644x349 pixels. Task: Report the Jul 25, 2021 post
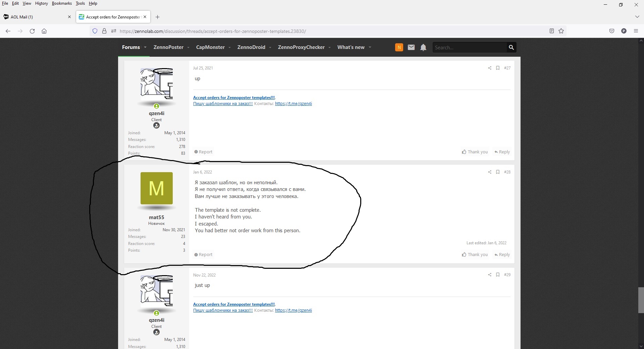[203, 152]
